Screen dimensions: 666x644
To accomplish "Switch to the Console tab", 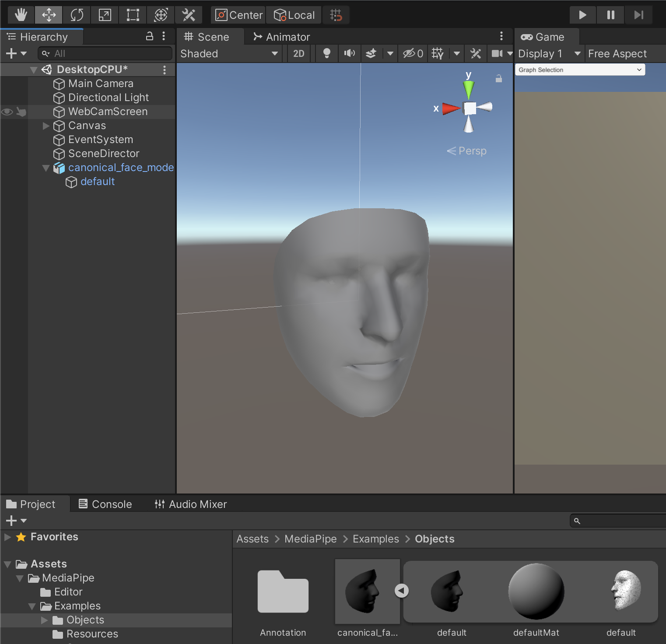I will pyautogui.click(x=105, y=504).
